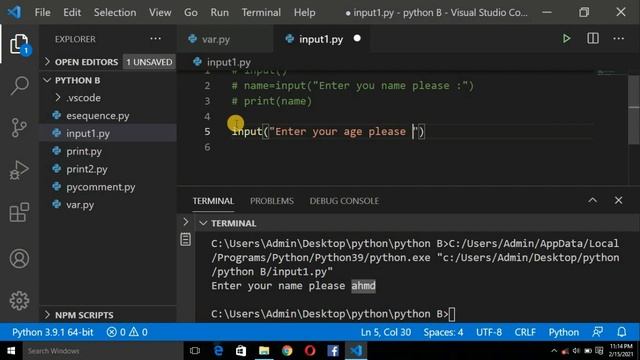This screenshot has width=640, height=360.
Task: Switch to the var.py editor tab
Action: click(225, 39)
